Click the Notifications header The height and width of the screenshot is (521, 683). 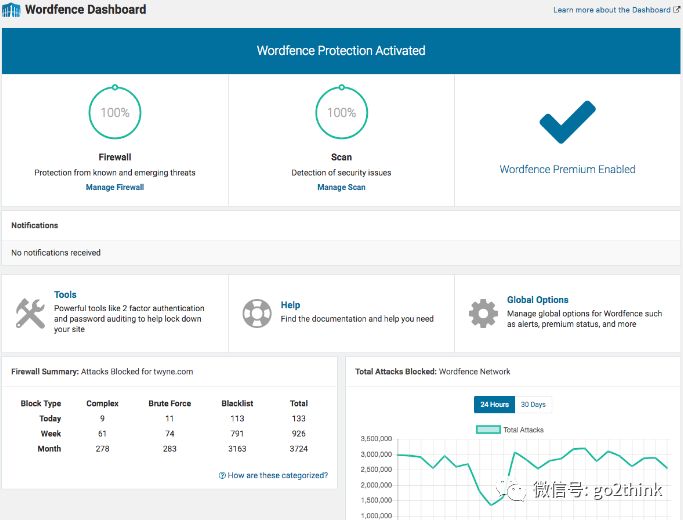tap(35, 225)
